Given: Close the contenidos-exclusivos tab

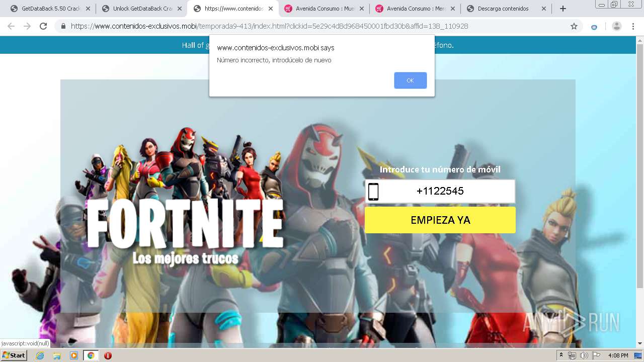Looking at the screenshot, I should [271, 9].
